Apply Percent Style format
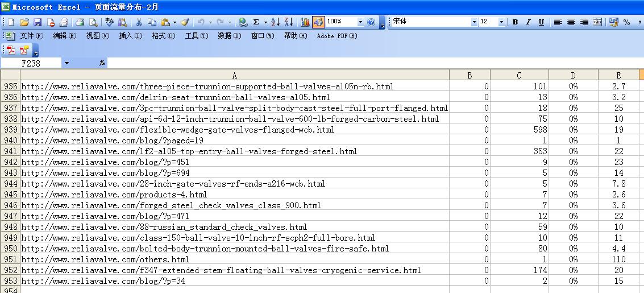644x293 pixels. (627, 22)
